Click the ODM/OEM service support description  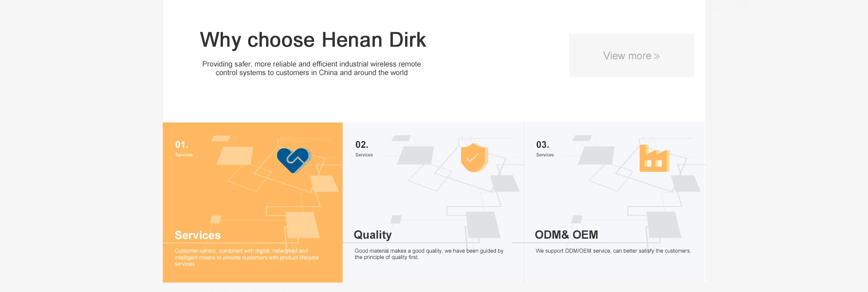pos(613,251)
